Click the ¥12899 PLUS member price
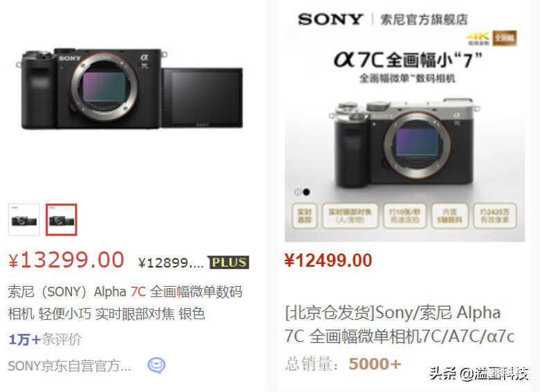This screenshot has width=540, height=392. [x=171, y=263]
